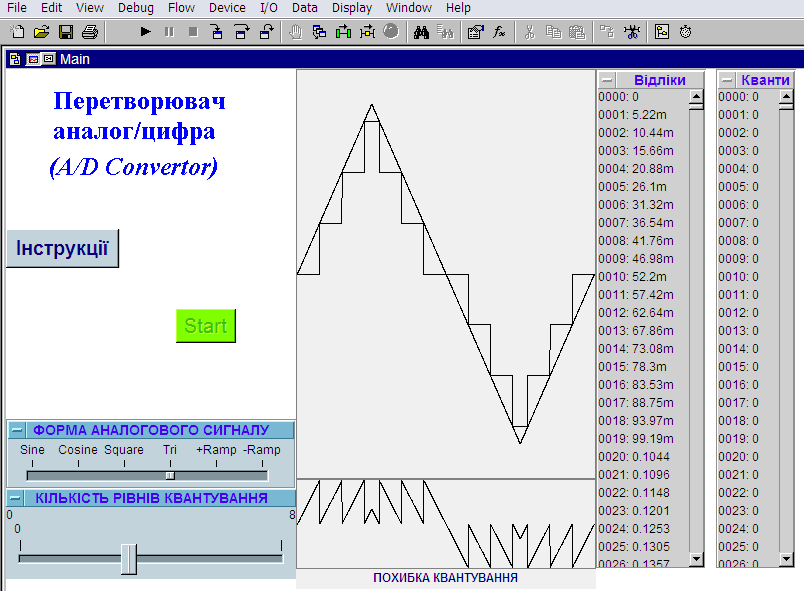Select row 0010: 52.2m in Відліки
Screen dimensions: 804x591
tap(643, 277)
